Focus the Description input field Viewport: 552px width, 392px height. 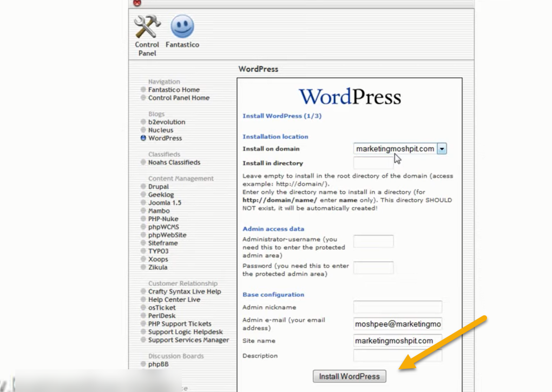(398, 355)
